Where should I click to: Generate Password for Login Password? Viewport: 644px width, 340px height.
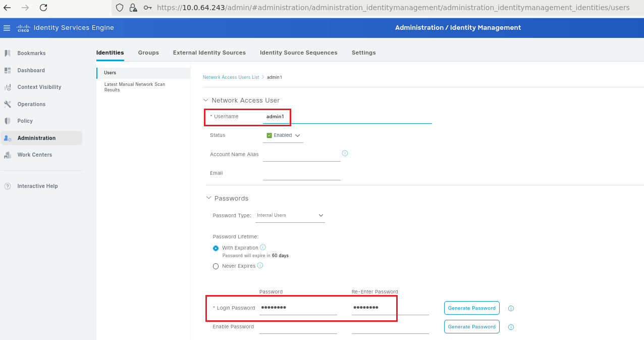[x=472, y=308]
